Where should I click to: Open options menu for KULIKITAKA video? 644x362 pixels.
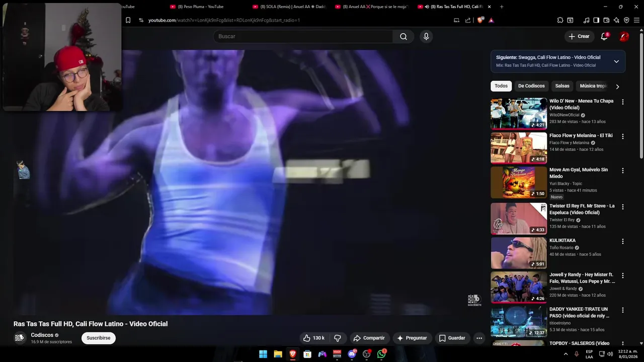pyautogui.click(x=623, y=241)
